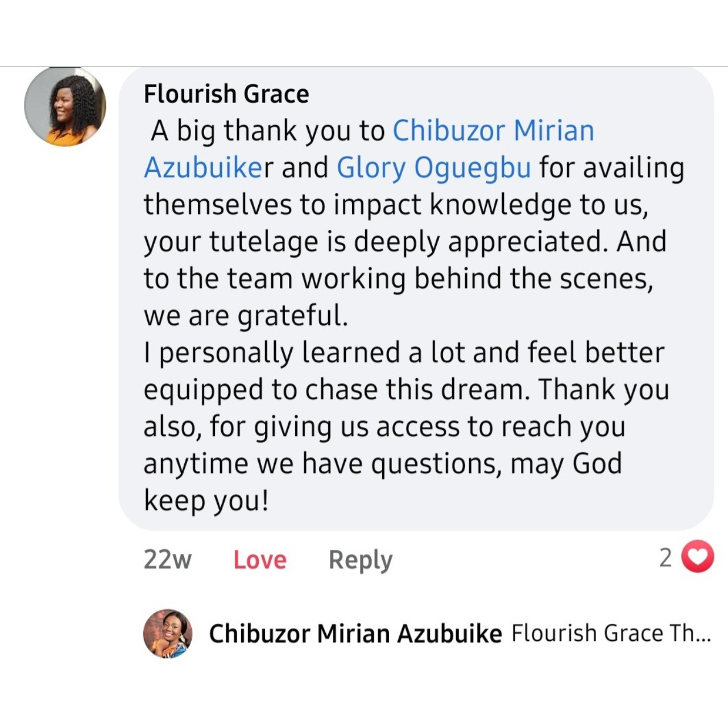Click the sentence 'we are grateful.'

pos(245,316)
